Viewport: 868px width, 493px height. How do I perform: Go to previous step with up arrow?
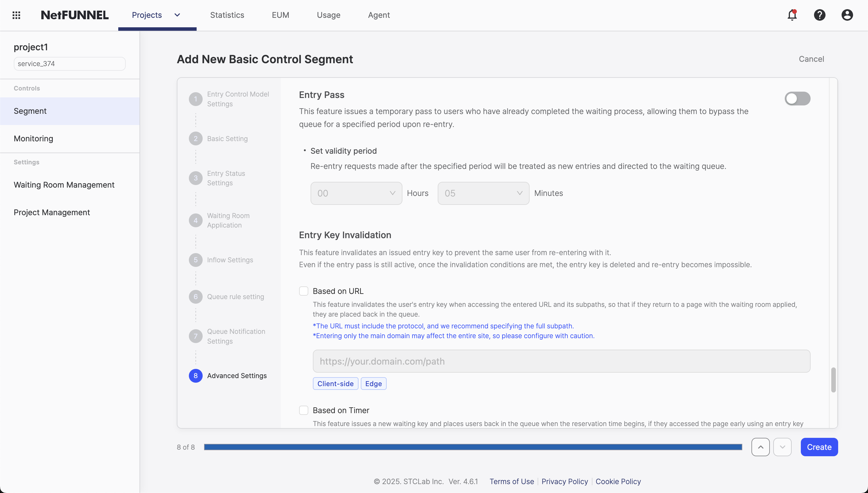click(x=760, y=447)
